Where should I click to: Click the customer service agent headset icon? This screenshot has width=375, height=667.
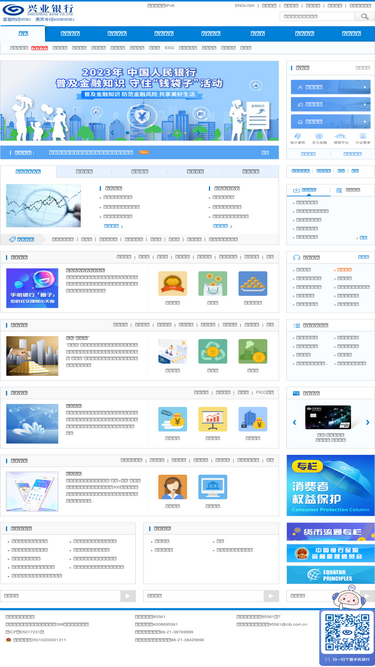[172, 487]
